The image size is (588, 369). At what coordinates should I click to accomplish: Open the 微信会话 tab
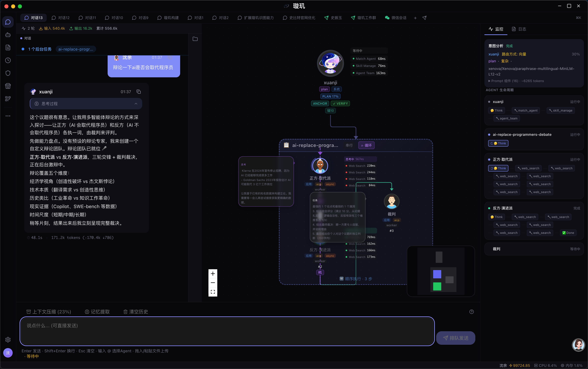coord(396,18)
